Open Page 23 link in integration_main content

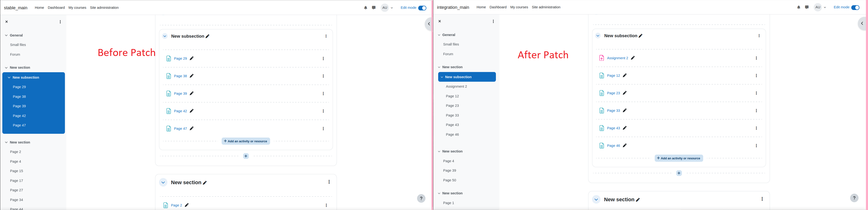coord(613,93)
